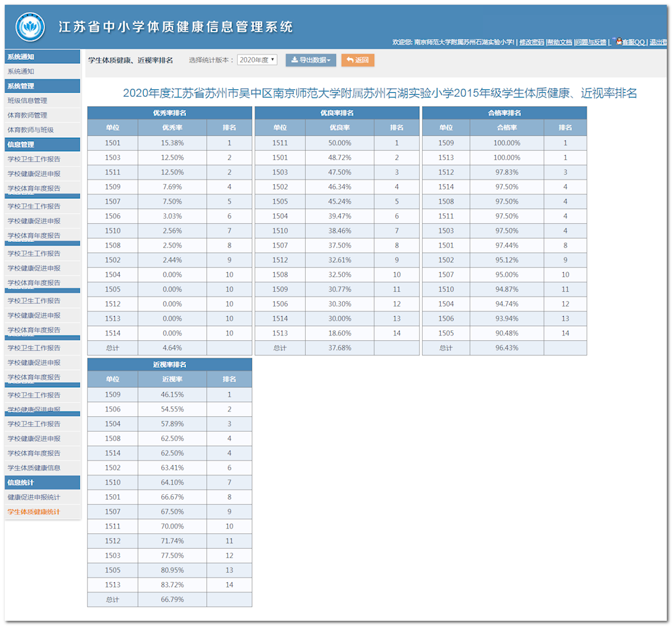The height and width of the screenshot is (626, 672).
Task: Select the 90.48% cell for class 1505
Action: 507,333
